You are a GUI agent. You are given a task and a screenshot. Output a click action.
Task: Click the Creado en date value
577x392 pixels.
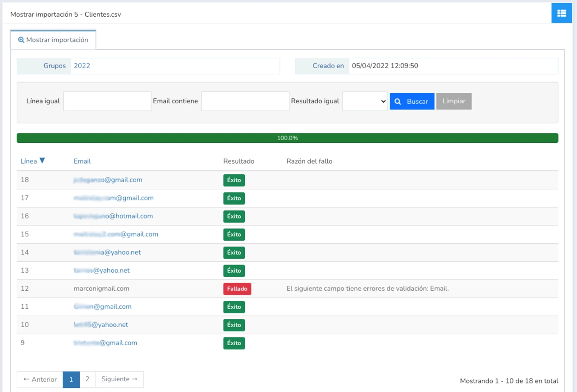tap(385, 66)
